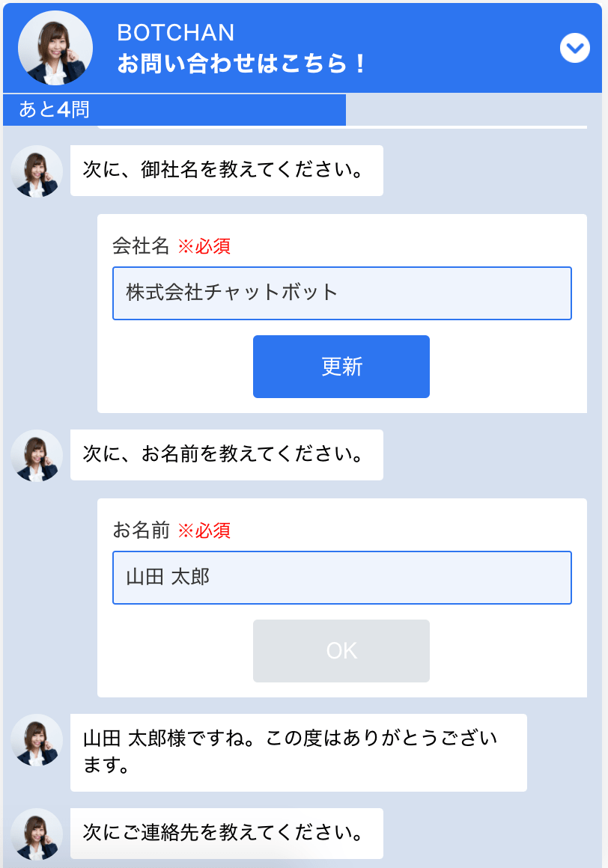Click the 次にご連絡先を教えてください message bubble
The height and width of the screenshot is (868, 608).
coord(226,834)
